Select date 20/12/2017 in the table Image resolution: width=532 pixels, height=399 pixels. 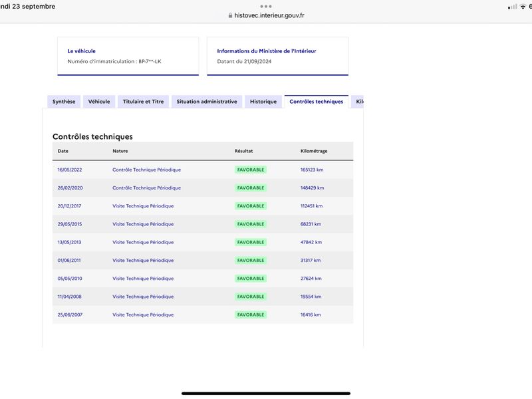69,206
